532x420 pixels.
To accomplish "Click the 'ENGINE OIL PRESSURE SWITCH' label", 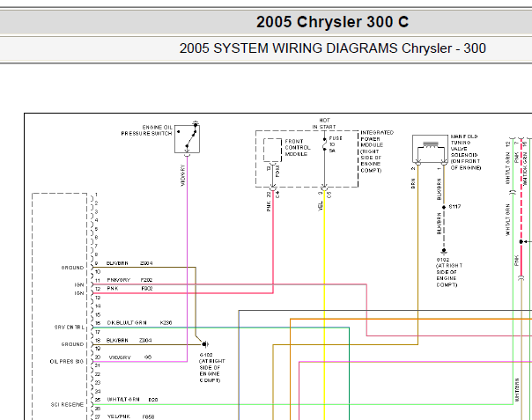I will click(x=146, y=130).
